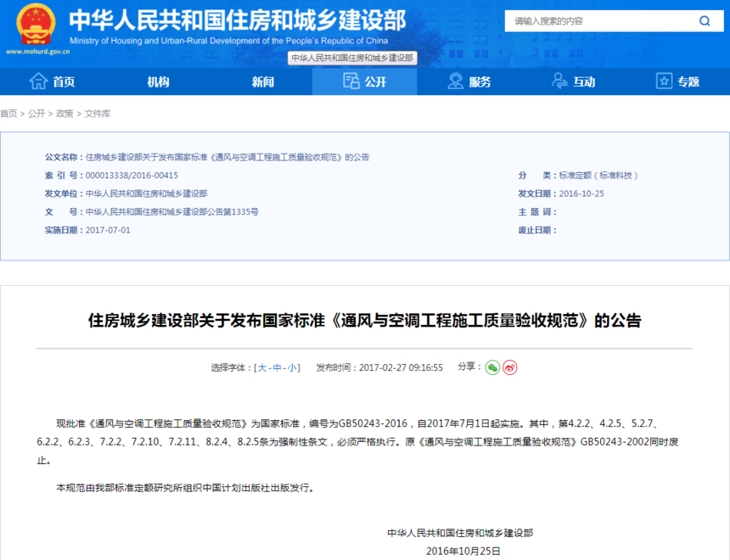The height and width of the screenshot is (560, 730).
Task: Click the 互动 person exchange icon
Action: click(x=559, y=81)
